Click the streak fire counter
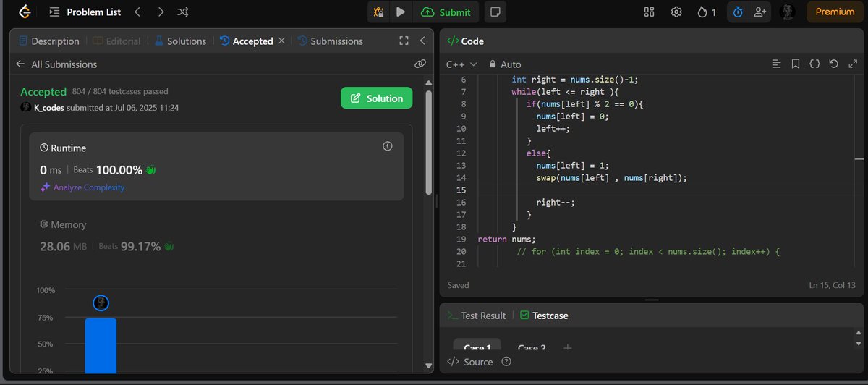 click(x=707, y=12)
